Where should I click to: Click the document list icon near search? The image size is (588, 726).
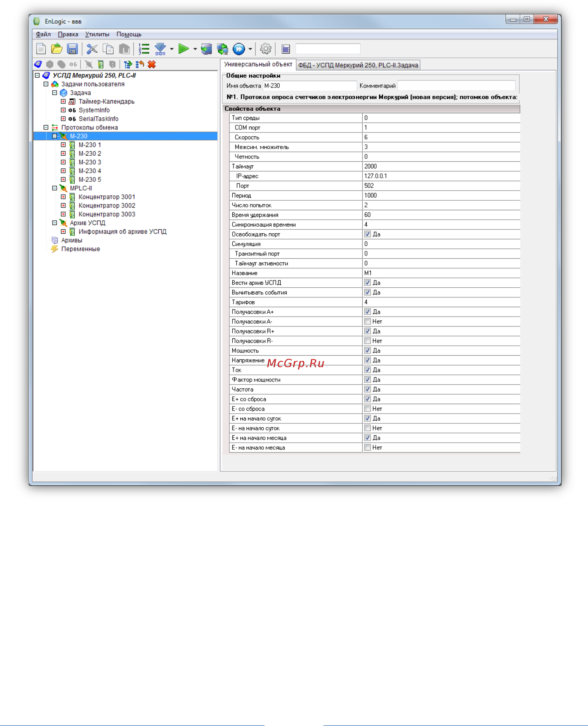point(285,49)
